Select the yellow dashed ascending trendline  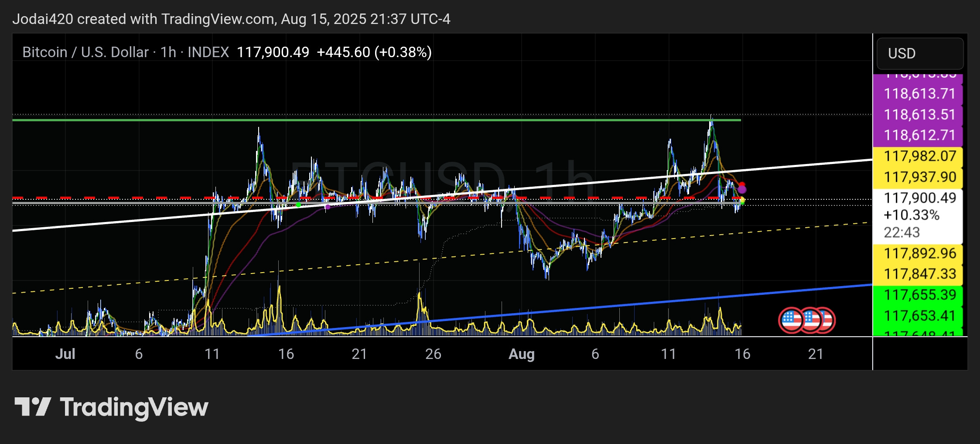442,258
